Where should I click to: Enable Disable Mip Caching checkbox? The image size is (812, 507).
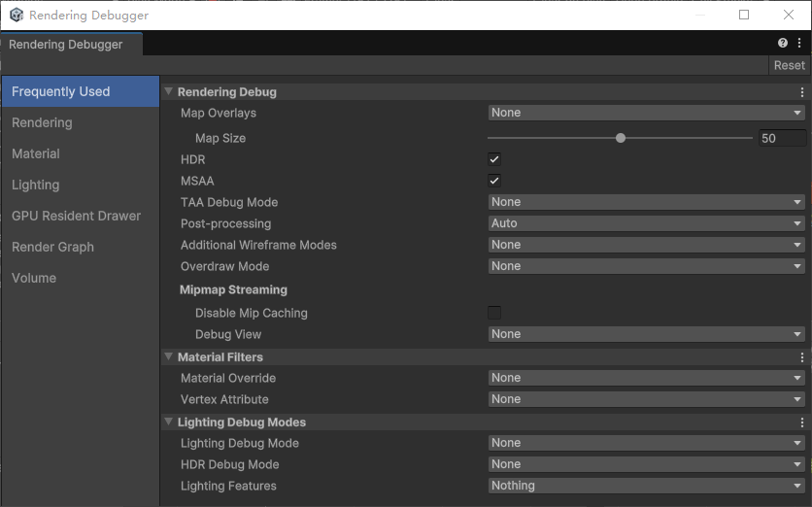[x=494, y=313]
